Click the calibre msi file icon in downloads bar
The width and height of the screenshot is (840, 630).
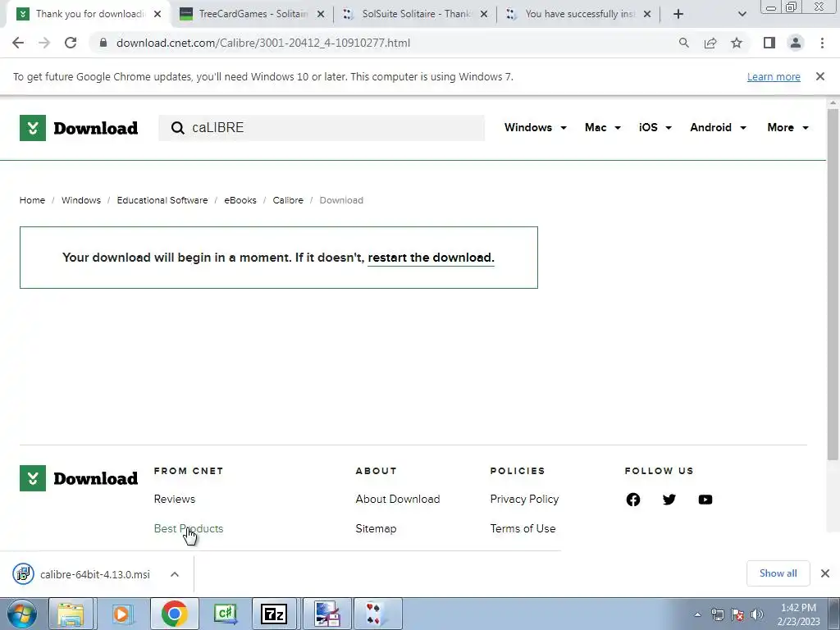pyautogui.click(x=23, y=574)
